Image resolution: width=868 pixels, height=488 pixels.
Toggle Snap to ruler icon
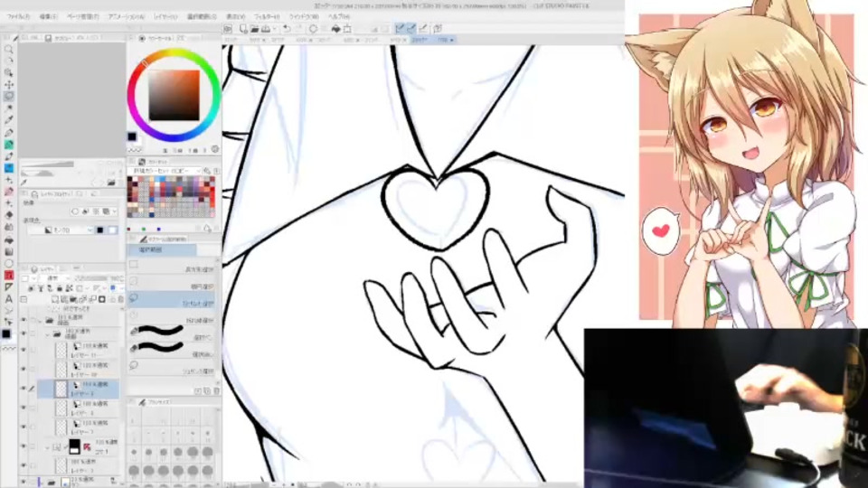click(x=400, y=29)
